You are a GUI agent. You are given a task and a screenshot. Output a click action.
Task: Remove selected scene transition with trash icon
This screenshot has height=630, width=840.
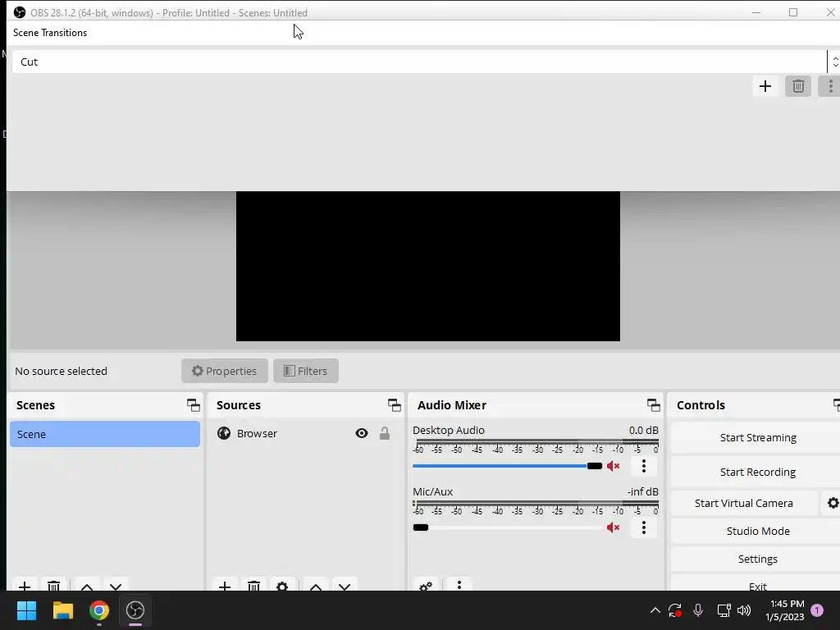tap(797, 86)
